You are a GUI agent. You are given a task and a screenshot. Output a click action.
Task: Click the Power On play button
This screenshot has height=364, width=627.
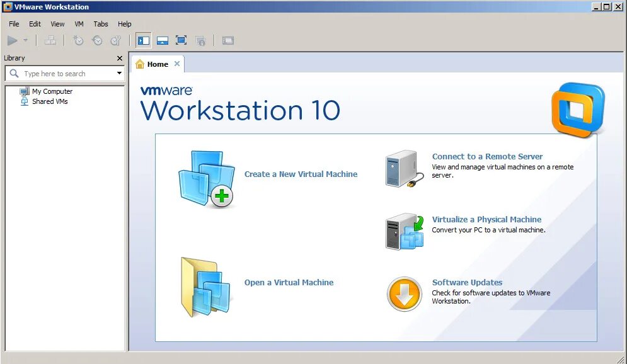pos(13,40)
